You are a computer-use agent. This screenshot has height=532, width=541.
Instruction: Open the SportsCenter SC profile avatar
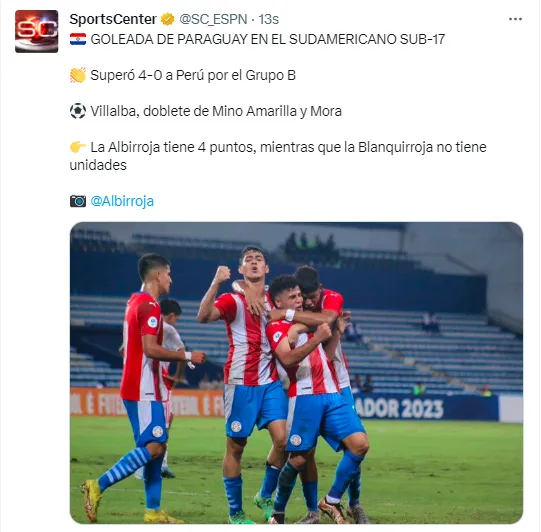37,31
